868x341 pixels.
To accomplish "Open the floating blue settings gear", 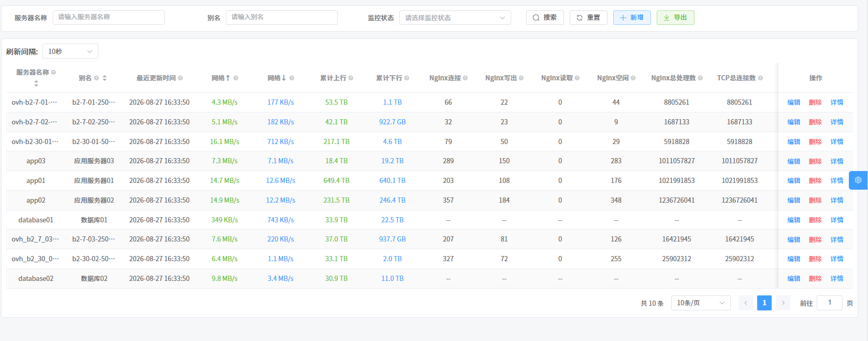I will [858, 180].
